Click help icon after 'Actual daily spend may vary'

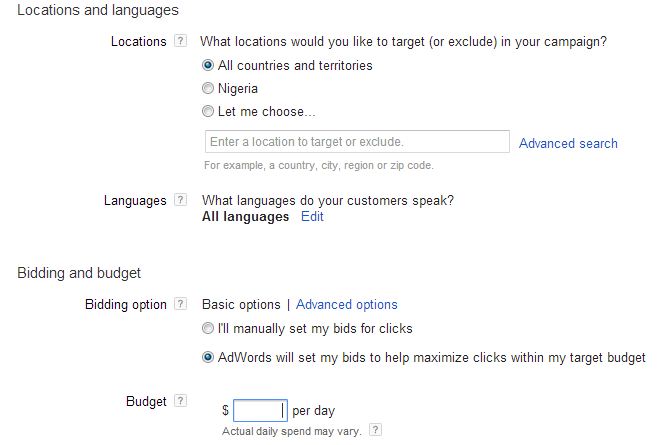375,430
